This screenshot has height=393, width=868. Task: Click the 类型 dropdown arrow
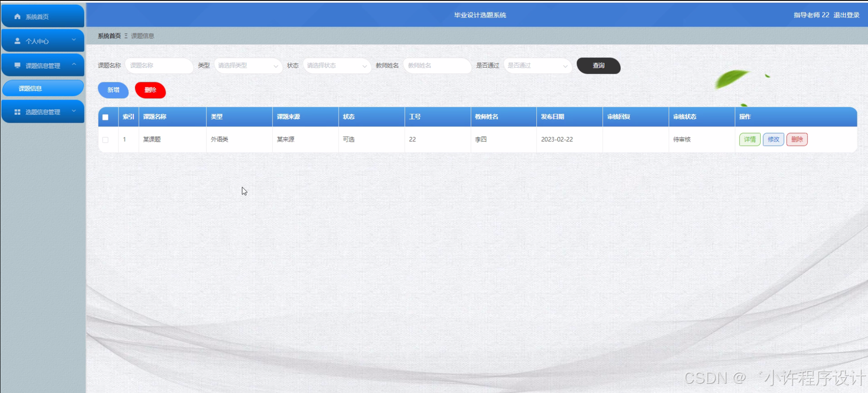coord(276,66)
